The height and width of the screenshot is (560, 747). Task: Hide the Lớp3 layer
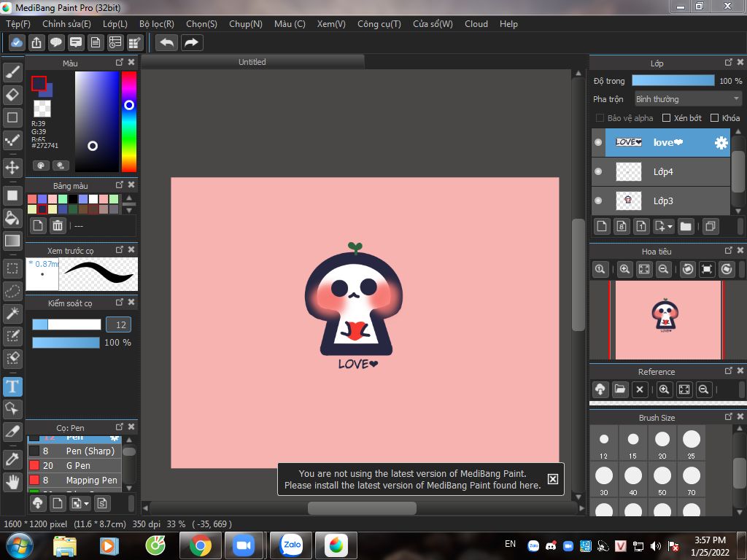pos(598,201)
